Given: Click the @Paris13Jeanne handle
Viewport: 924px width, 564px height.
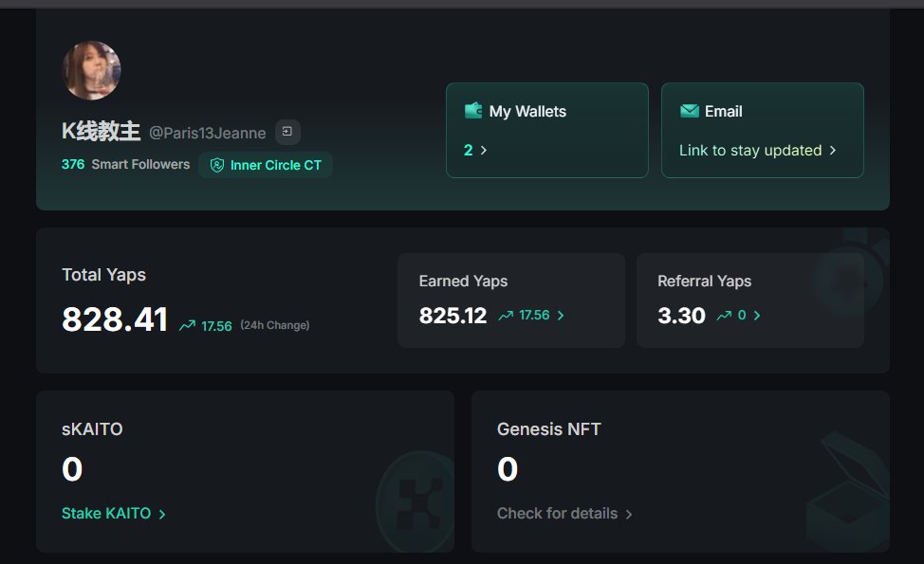Looking at the screenshot, I should click(208, 133).
